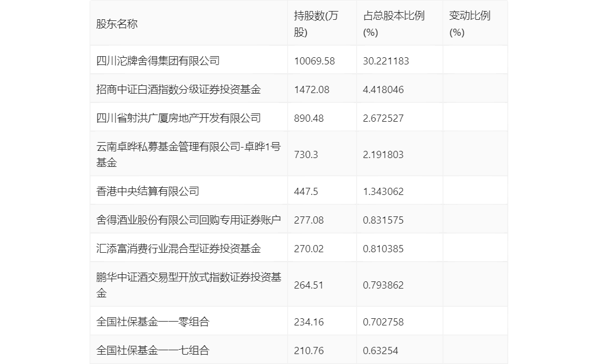Click 汇添富消费行业混合型证券投资基金 name
The width and height of the screenshot is (598, 364).
tap(178, 248)
